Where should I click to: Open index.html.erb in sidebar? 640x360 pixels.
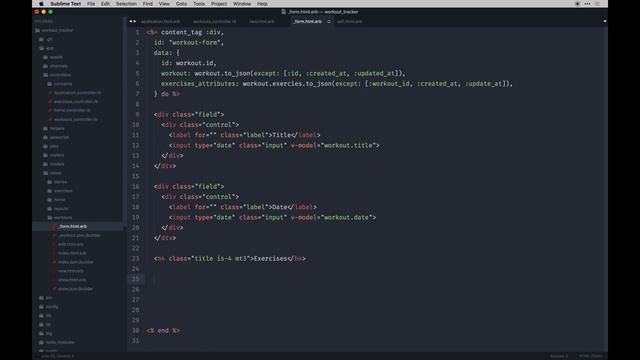pyautogui.click(x=71, y=253)
